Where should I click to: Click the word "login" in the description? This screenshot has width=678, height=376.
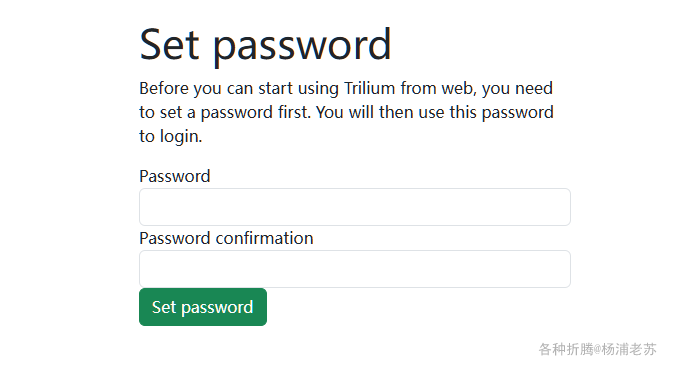pyautogui.click(x=179, y=137)
